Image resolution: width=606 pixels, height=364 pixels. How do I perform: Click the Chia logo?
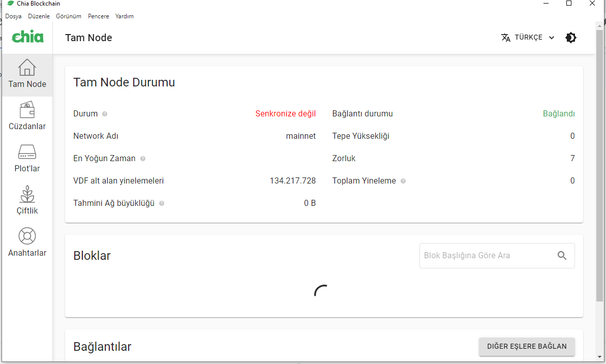pos(27,37)
